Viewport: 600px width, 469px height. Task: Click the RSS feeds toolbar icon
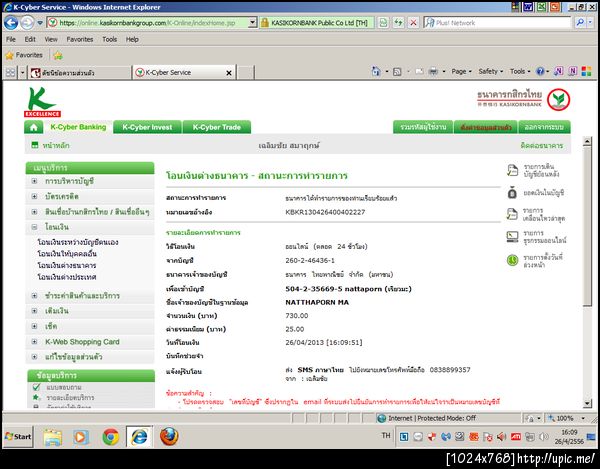point(397,72)
